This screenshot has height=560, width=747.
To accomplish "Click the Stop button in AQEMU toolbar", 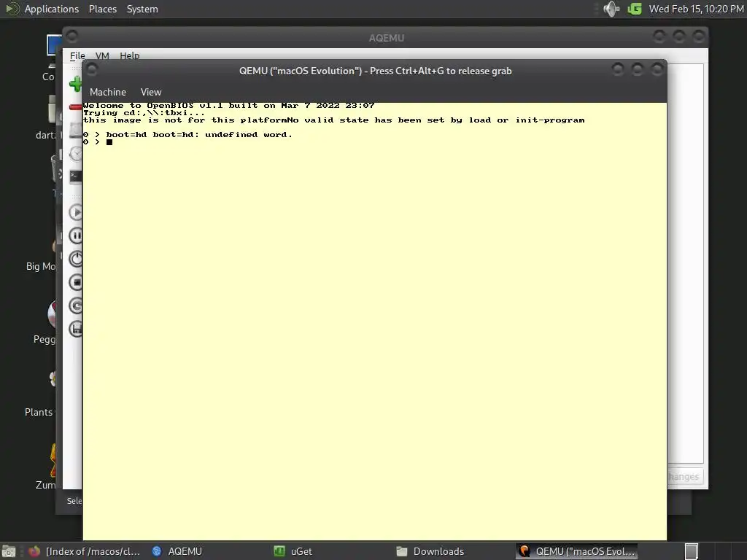I will point(76,282).
